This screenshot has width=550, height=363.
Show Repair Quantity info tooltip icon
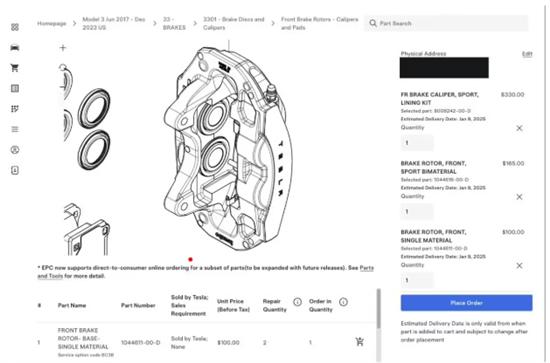tap(297, 302)
